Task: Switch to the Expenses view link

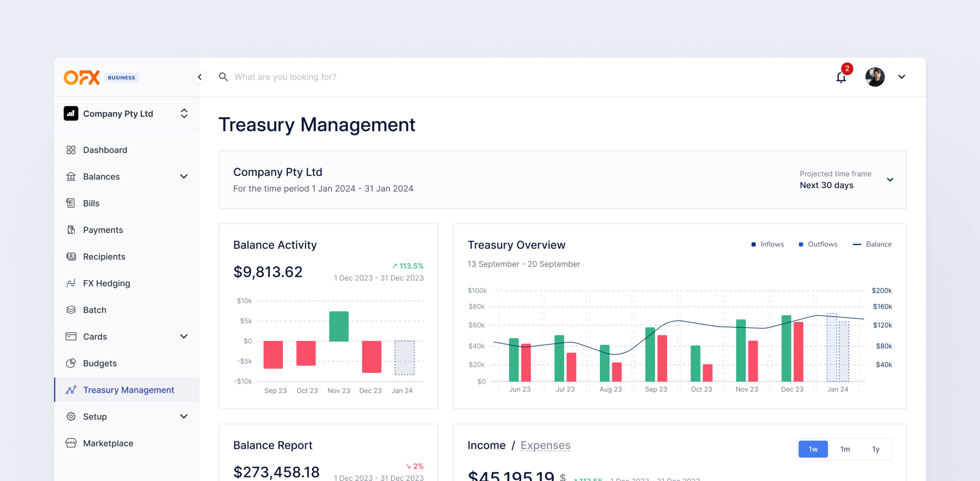Action: pos(545,445)
